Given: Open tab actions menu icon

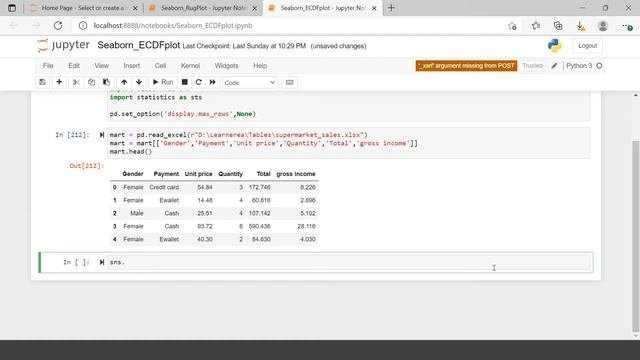Looking at the screenshot, I should click(x=12, y=8).
